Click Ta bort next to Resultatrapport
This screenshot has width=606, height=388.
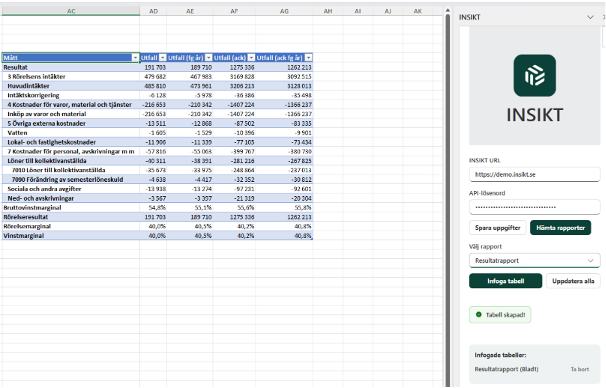click(x=580, y=369)
